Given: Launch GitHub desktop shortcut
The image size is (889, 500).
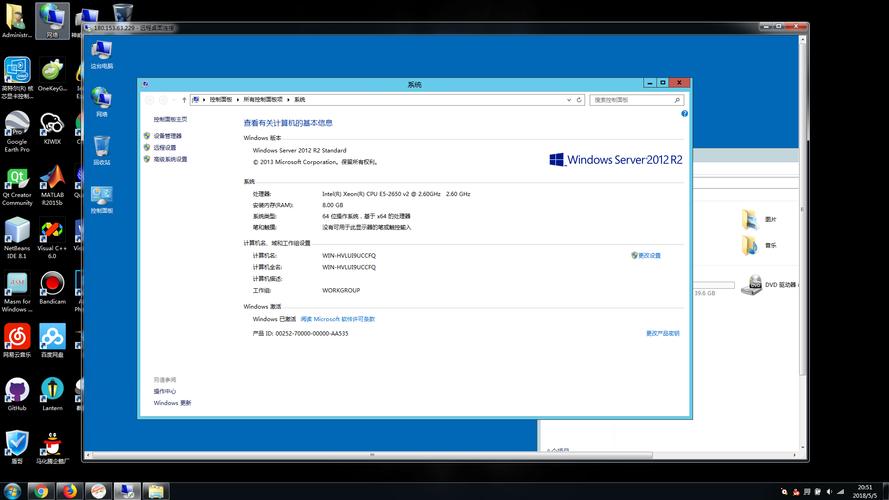Looking at the screenshot, I should click(16, 394).
